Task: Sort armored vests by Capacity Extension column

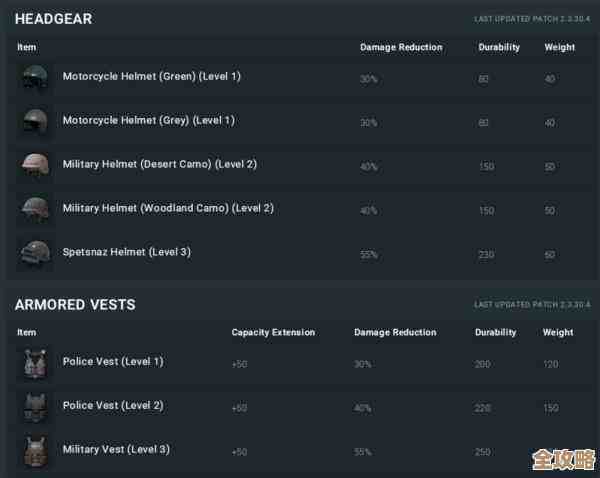Action: (273, 332)
